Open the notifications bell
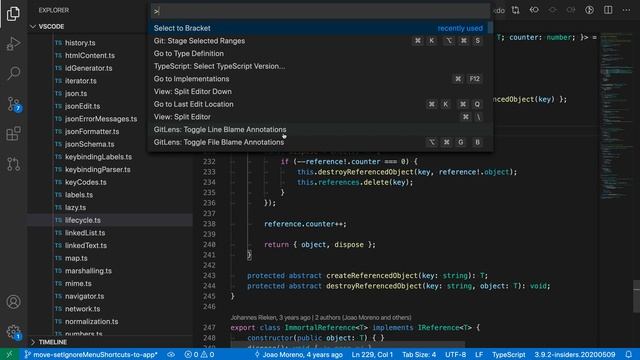640x360 pixels. 629,354
